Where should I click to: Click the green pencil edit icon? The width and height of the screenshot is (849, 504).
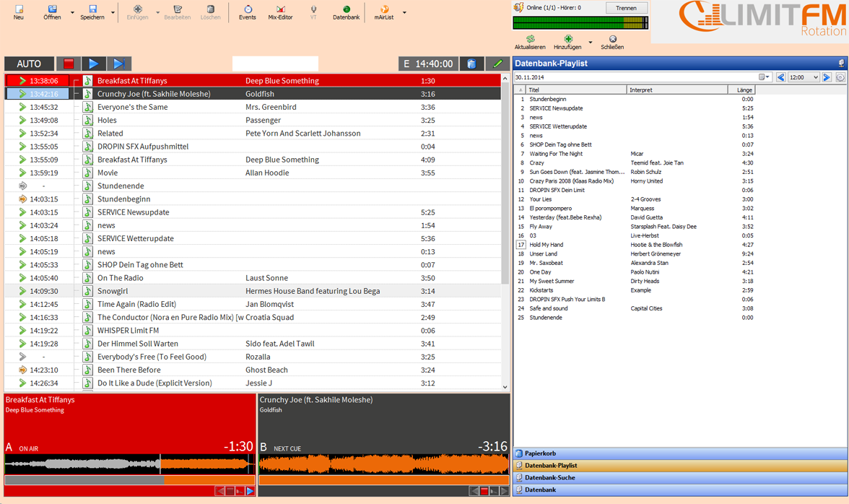[x=497, y=64]
